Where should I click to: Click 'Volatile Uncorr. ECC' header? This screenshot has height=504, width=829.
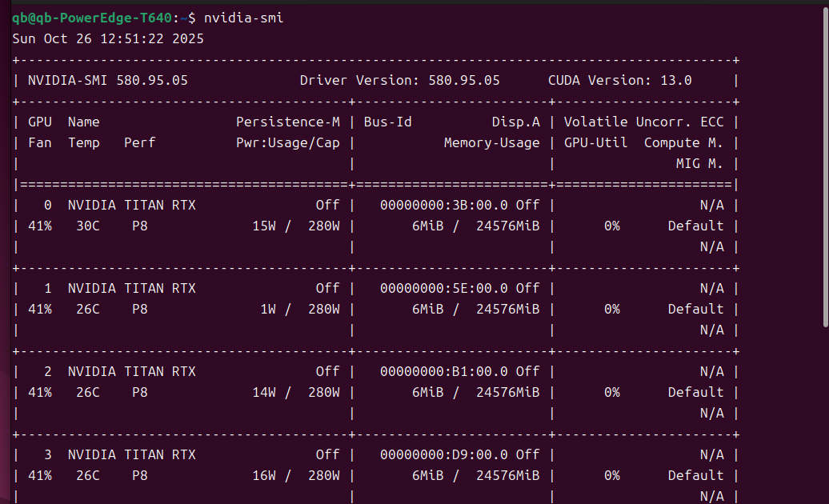click(x=643, y=122)
